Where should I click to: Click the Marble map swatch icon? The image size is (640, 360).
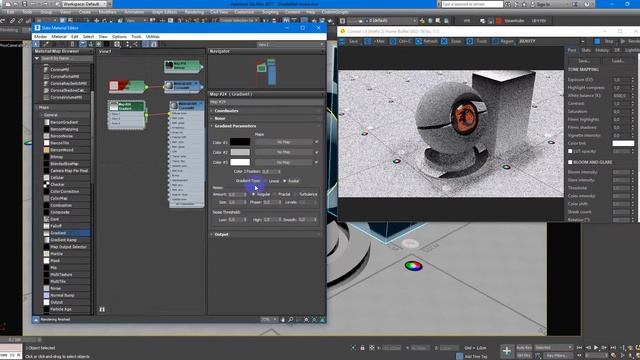click(46, 254)
